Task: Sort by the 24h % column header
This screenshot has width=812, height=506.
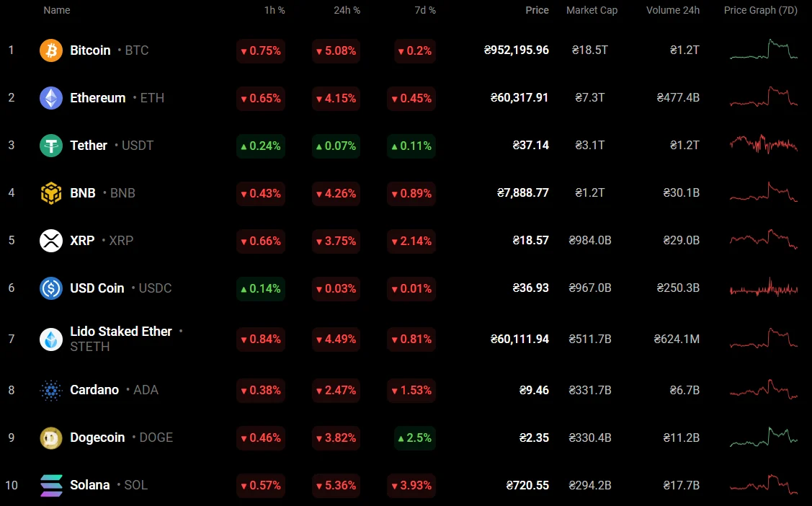Action: point(347,11)
